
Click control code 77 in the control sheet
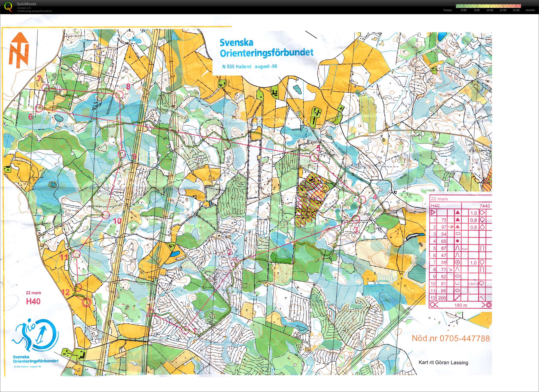[x=444, y=270]
